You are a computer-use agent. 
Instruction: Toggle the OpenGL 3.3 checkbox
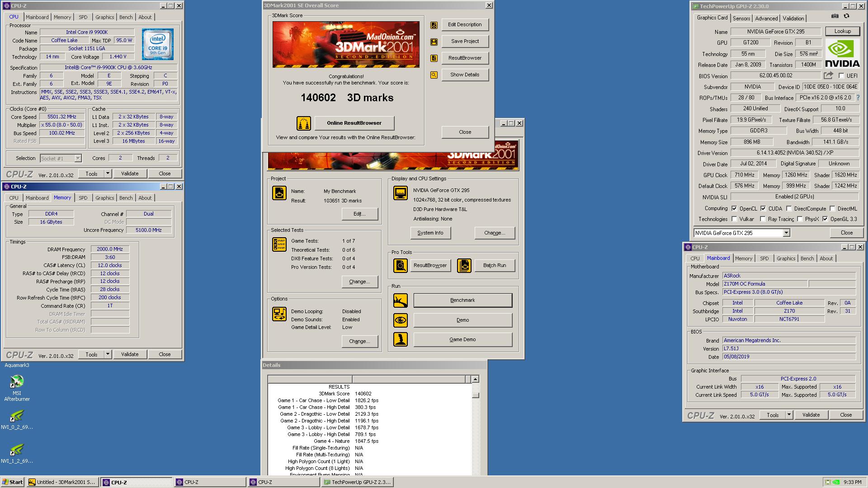click(825, 219)
